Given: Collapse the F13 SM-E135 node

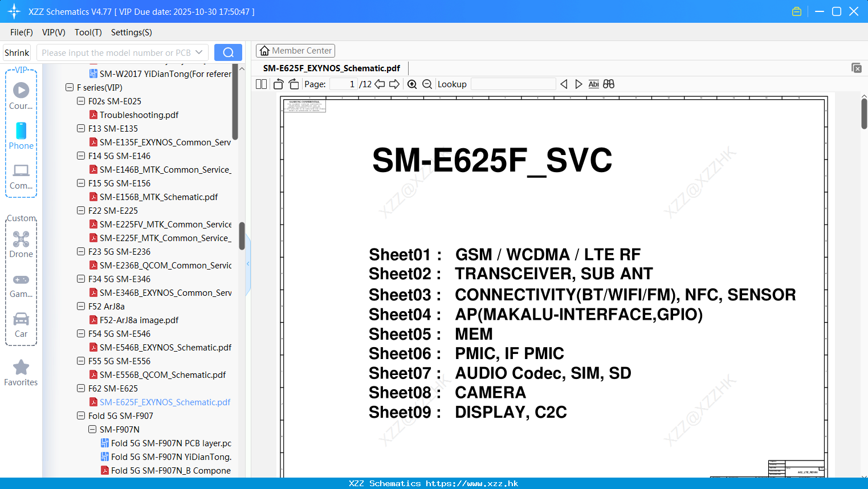Looking at the screenshot, I should 81,129.
